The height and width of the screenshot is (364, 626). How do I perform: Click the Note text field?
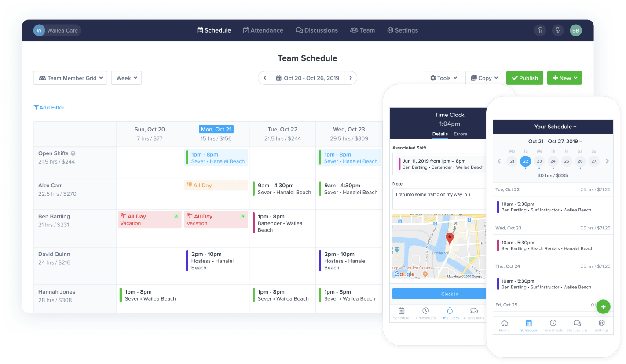[x=439, y=199]
